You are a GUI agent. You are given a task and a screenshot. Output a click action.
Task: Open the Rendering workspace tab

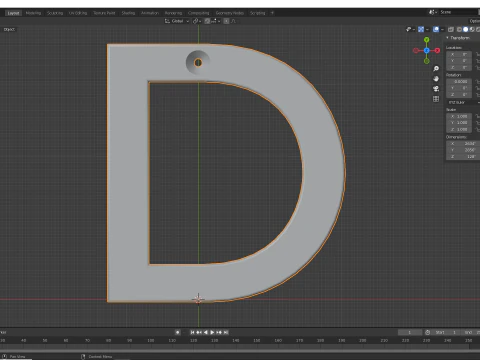tap(173, 13)
